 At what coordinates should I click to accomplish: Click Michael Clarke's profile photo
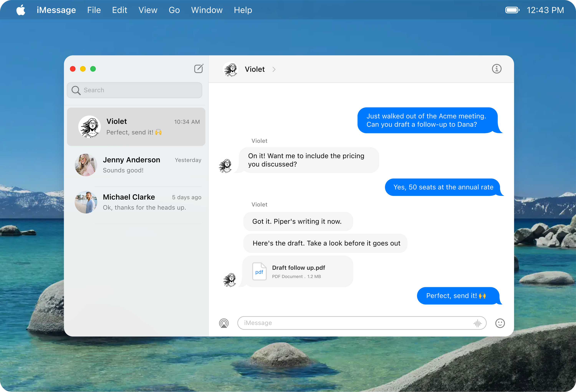(x=86, y=202)
